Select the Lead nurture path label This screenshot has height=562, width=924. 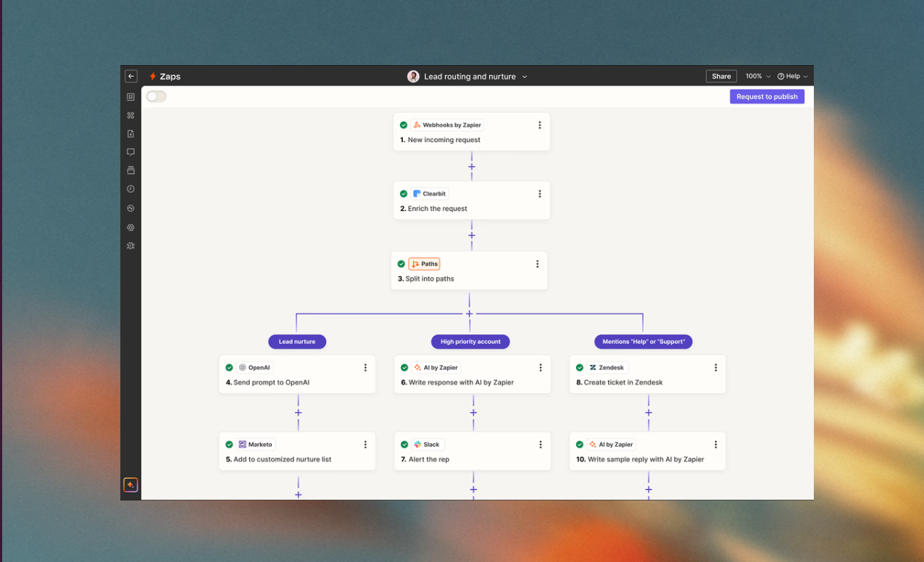point(297,341)
